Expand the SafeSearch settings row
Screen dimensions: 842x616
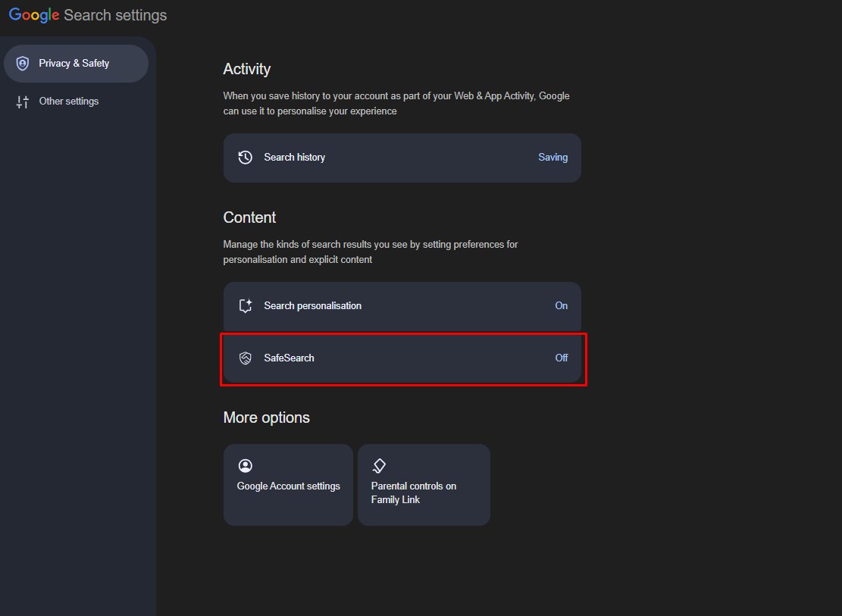pyautogui.click(x=402, y=357)
